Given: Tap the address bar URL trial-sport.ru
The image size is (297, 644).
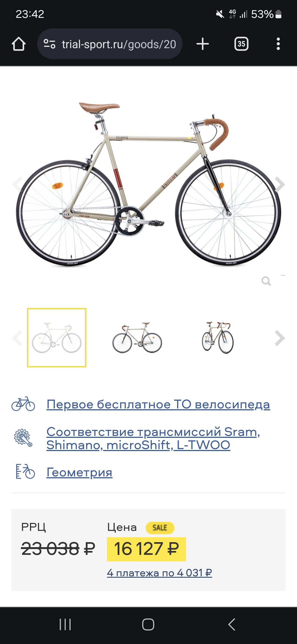Looking at the screenshot, I should (x=119, y=44).
